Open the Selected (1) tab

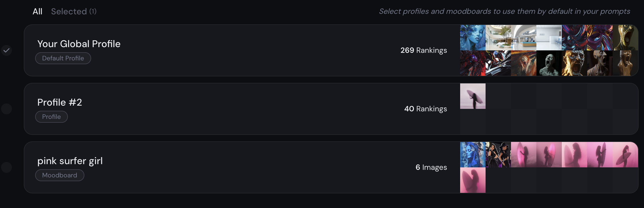click(x=74, y=11)
